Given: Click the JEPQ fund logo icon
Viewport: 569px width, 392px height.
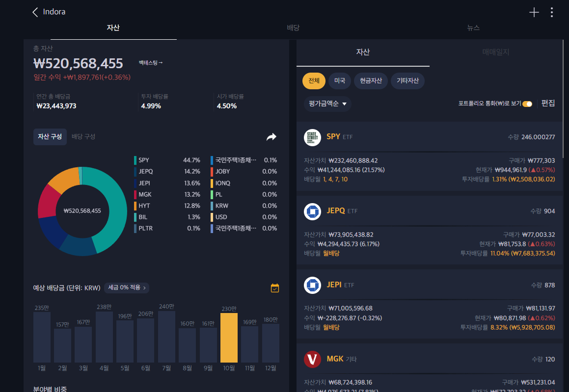Looking at the screenshot, I should 312,211.
